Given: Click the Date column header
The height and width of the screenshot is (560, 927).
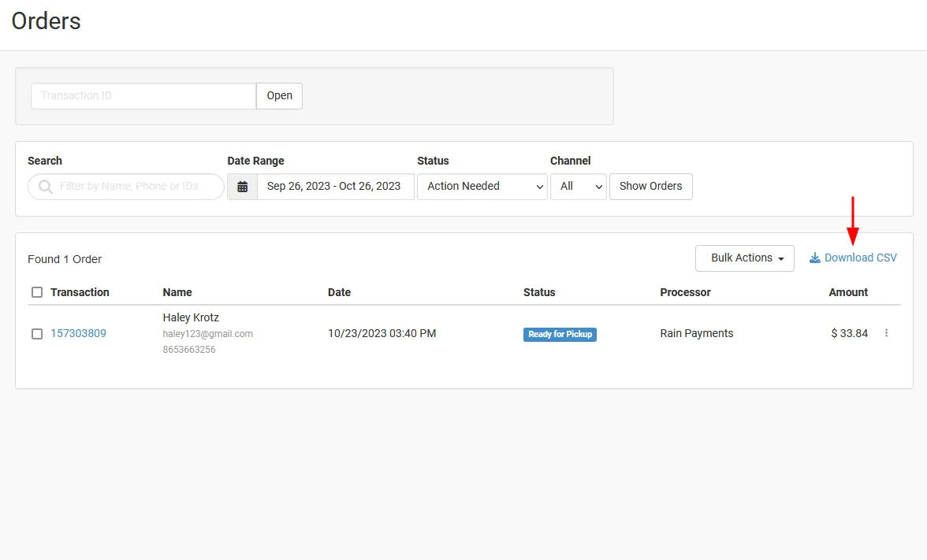Looking at the screenshot, I should (x=339, y=292).
